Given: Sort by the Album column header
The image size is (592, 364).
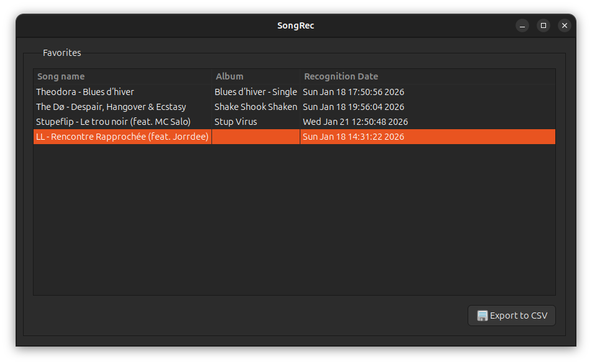Looking at the screenshot, I should [x=229, y=76].
